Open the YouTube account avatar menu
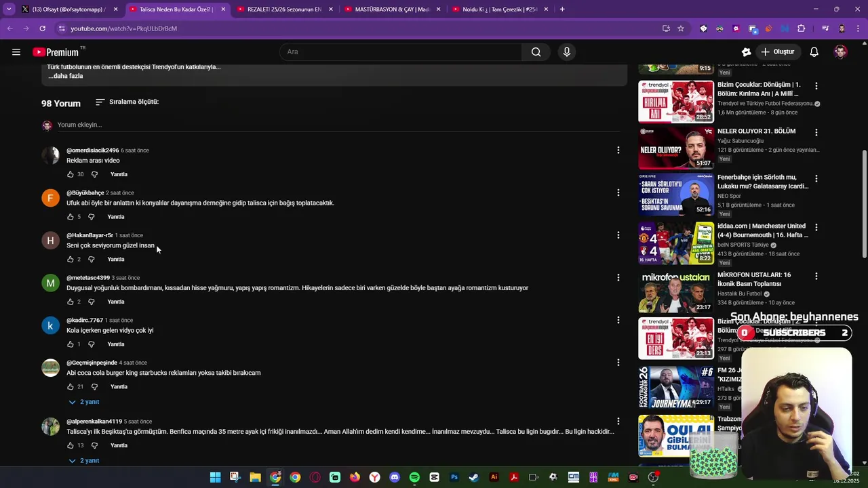Image resolution: width=868 pixels, height=488 pixels. [x=840, y=52]
